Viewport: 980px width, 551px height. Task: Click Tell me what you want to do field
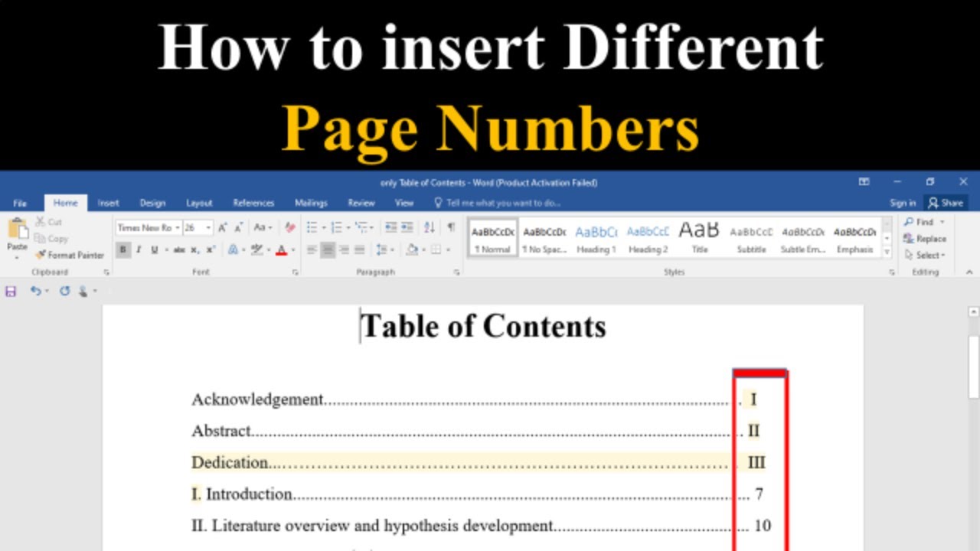[498, 203]
